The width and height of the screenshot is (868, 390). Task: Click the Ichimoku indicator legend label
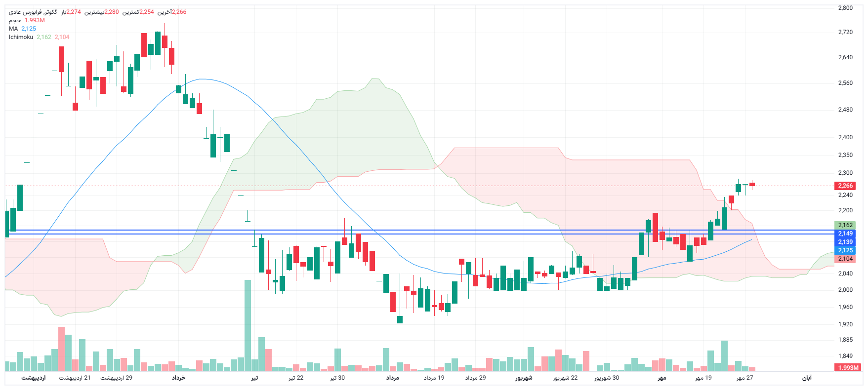click(x=21, y=37)
